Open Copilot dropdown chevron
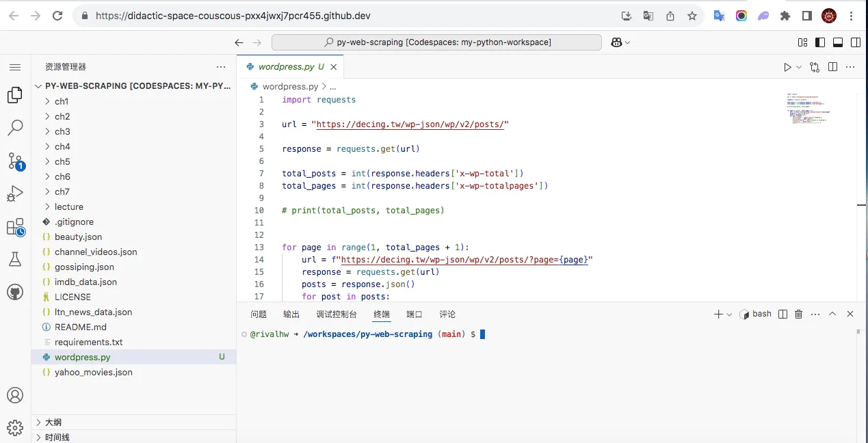868x443 pixels. click(627, 42)
